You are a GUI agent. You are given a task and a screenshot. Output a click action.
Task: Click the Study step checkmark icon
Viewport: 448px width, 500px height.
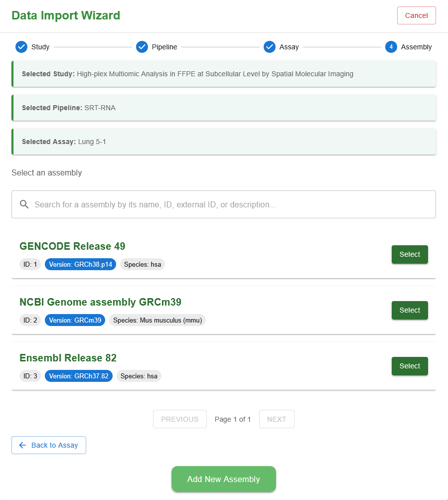tap(21, 47)
